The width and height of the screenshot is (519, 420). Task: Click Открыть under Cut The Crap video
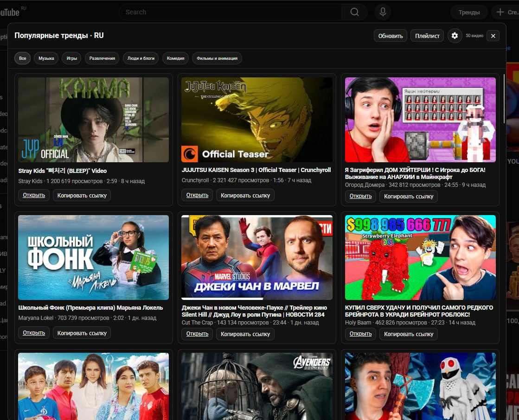(197, 334)
